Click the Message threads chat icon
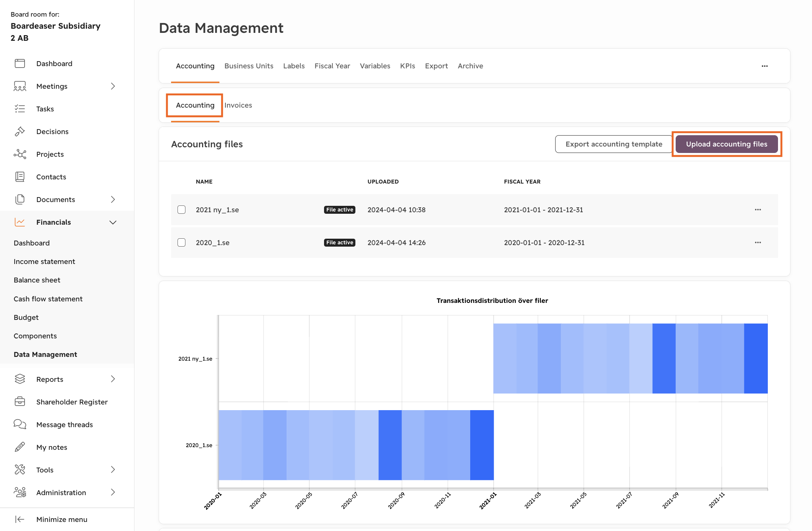This screenshot has width=812, height=531. coord(20,424)
